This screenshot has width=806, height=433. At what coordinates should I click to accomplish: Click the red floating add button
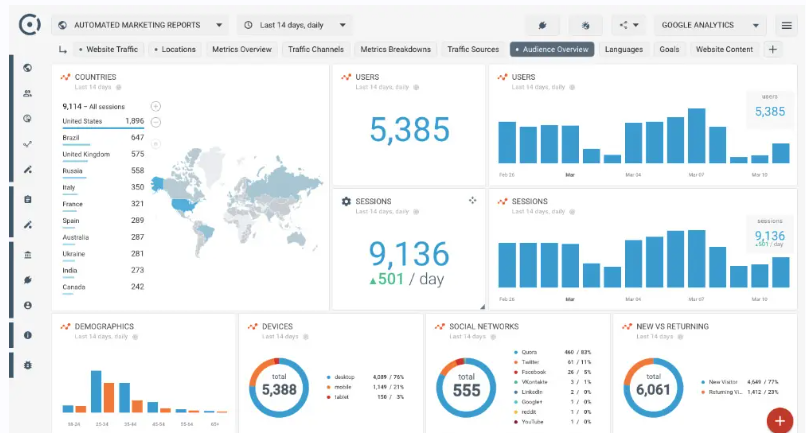[780, 421]
